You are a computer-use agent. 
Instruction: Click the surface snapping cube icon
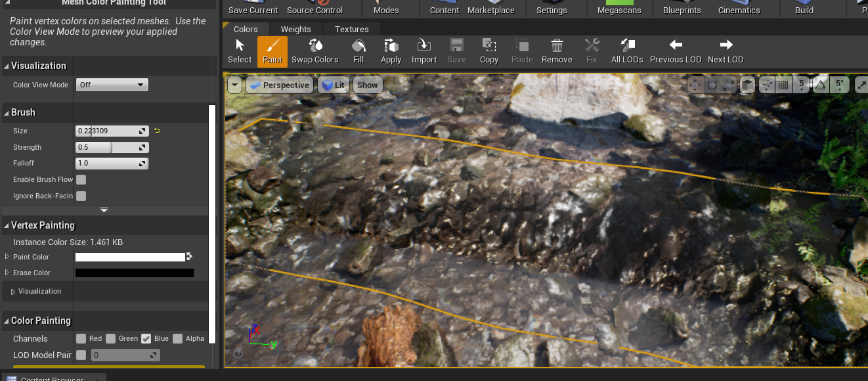click(x=747, y=85)
